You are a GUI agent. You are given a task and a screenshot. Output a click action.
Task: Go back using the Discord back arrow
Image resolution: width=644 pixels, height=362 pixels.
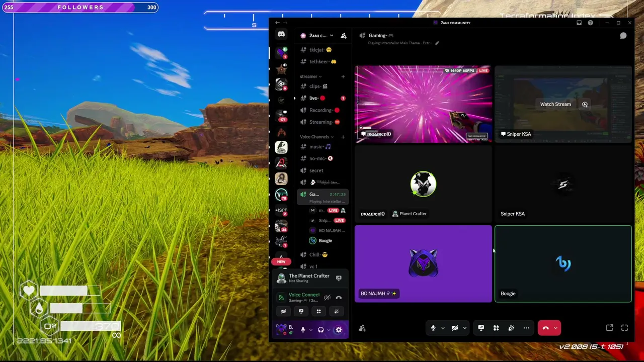click(x=277, y=23)
